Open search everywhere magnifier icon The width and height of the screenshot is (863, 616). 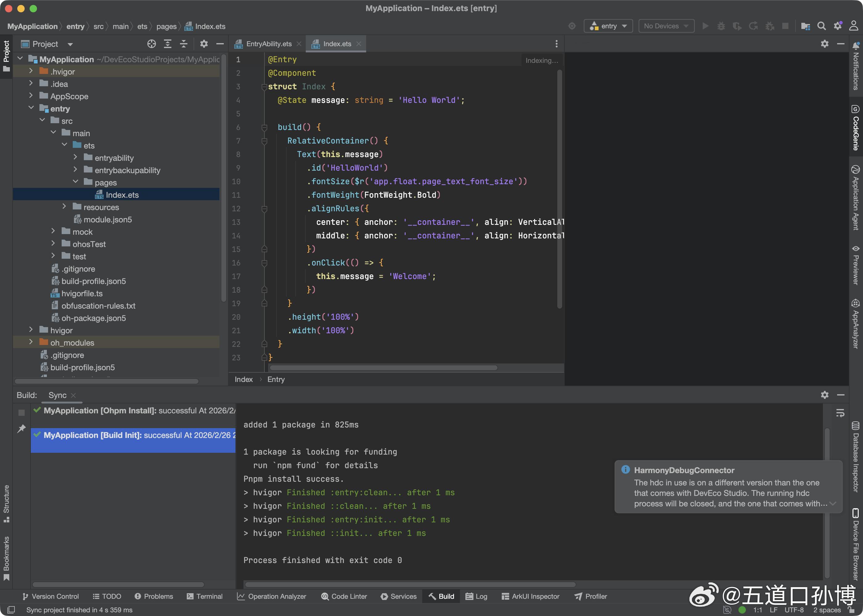tap(821, 26)
